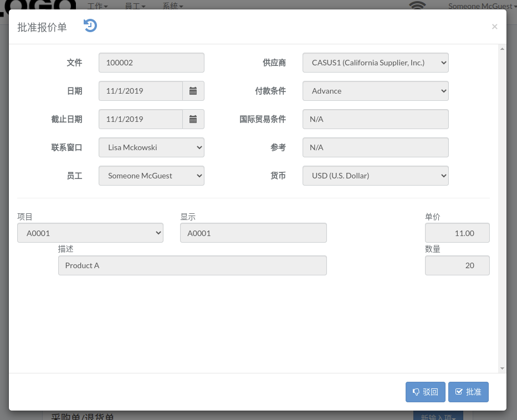Open the 员工 Someone McGuest dropdown

151,176
